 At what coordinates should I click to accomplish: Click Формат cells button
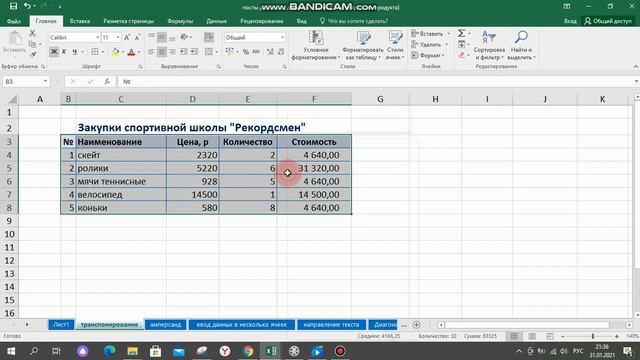(x=427, y=55)
